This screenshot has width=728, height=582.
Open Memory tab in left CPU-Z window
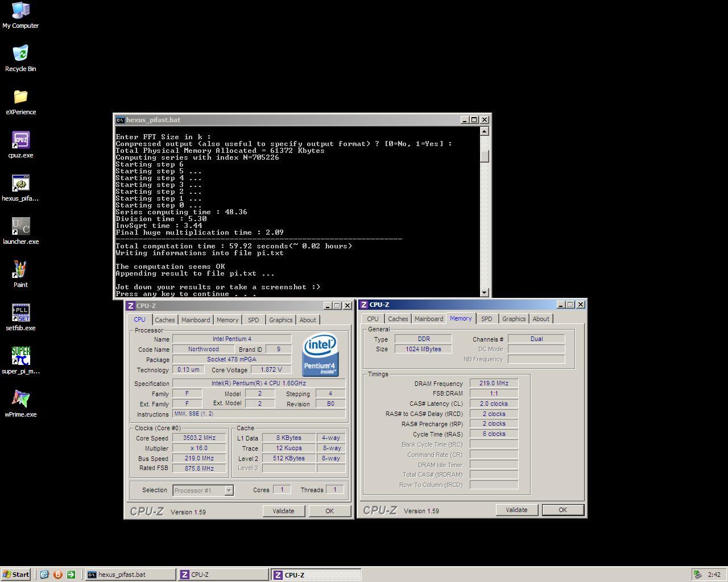tap(227, 320)
